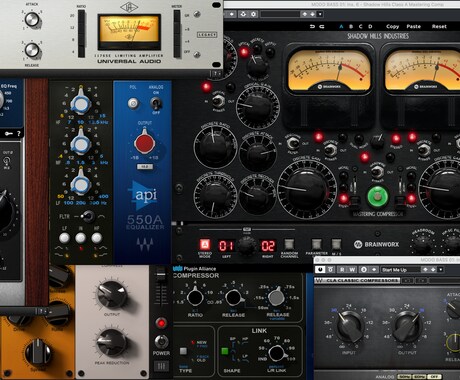The height and width of the screenshot is (380, 460).
Task: Click the output value readout below red knob
Action: click(145, 167)
